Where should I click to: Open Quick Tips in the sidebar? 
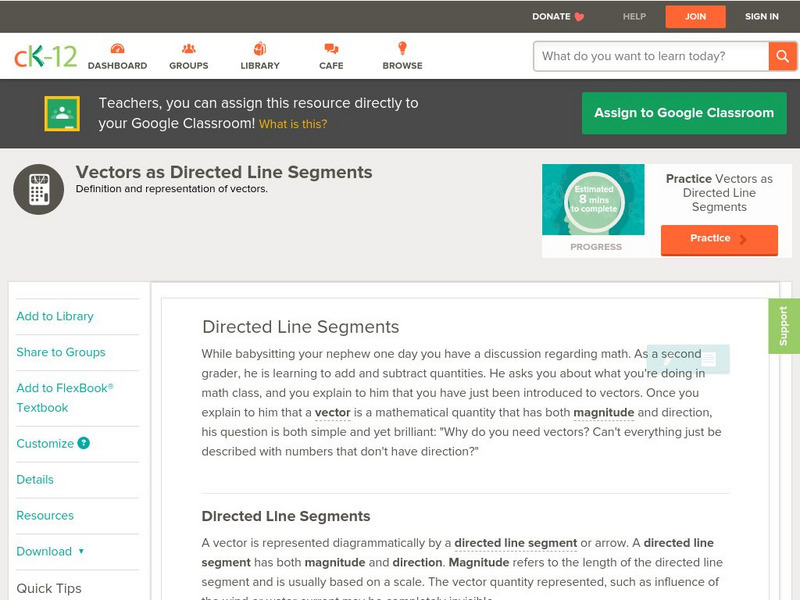[x=47, y=588]
